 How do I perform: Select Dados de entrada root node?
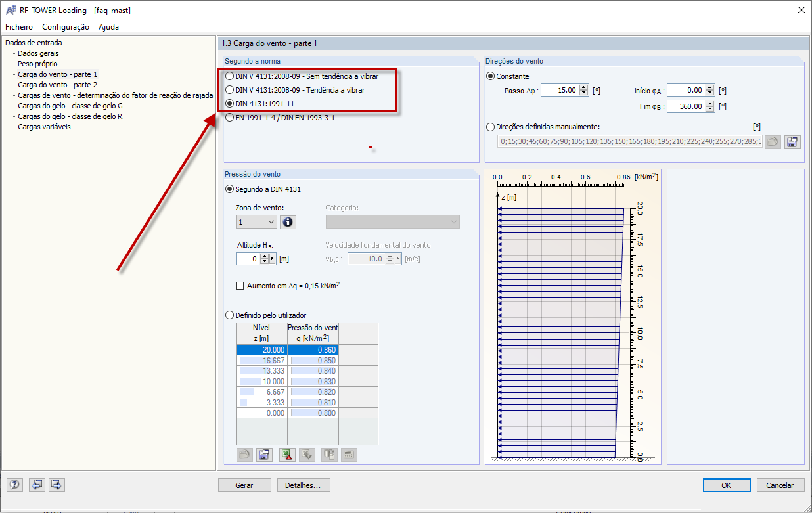click(34, 43)
